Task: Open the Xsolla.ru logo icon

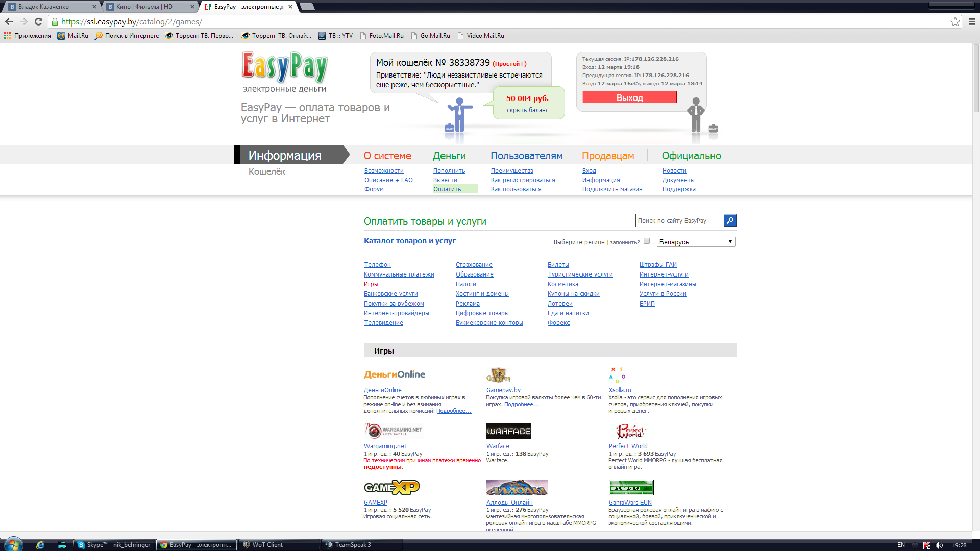Action: point(617,375)
